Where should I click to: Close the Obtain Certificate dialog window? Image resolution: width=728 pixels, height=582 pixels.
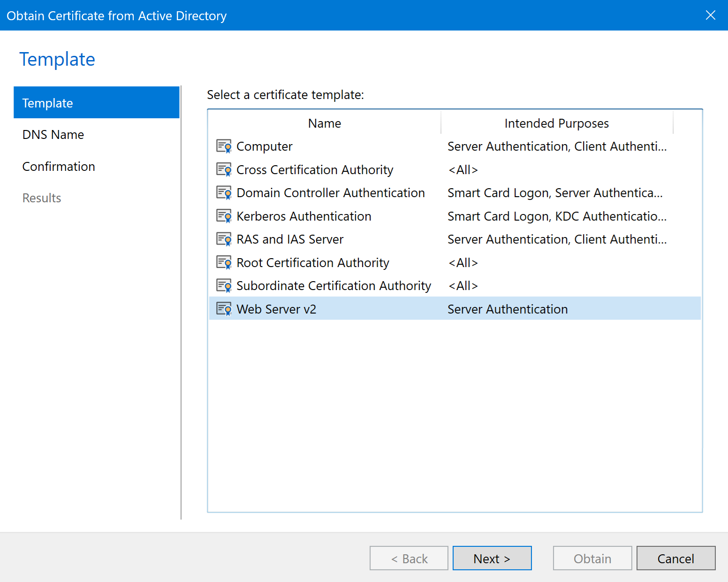pyautogui.click(x=710, y=15)
